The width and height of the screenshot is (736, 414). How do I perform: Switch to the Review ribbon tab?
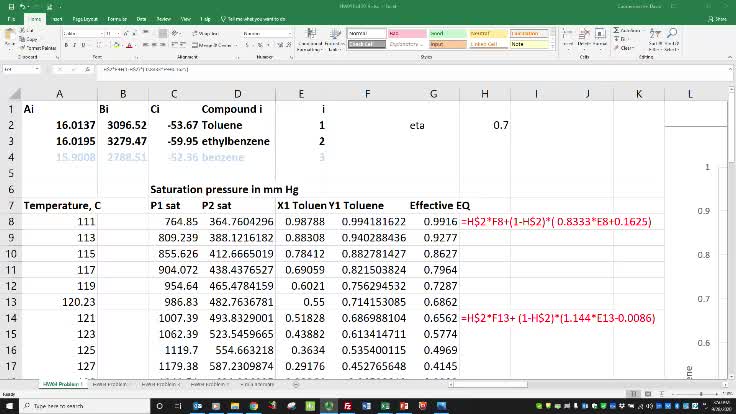pos(163,18)
